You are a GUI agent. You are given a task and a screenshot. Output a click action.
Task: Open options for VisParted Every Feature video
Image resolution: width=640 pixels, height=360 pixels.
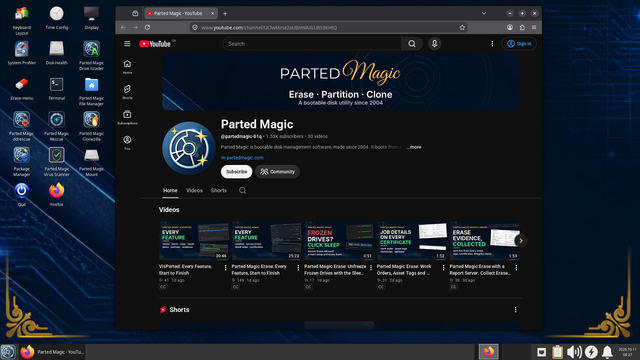click(x=225, y=268)
